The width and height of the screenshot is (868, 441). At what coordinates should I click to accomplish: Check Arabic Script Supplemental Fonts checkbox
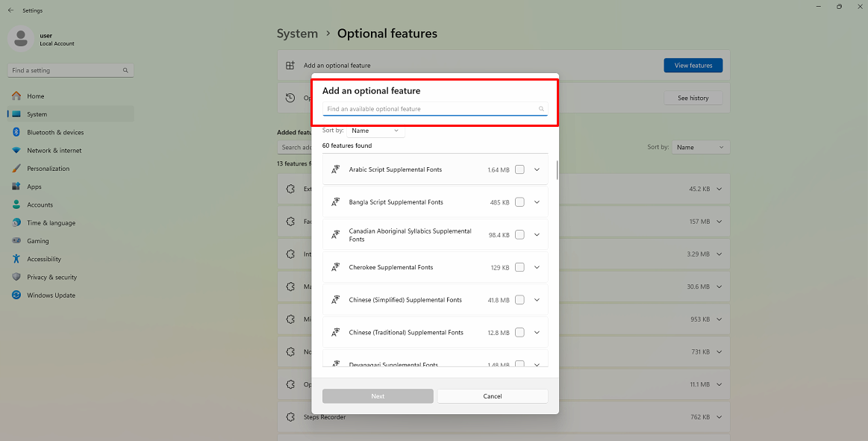[x=519, y=169]
